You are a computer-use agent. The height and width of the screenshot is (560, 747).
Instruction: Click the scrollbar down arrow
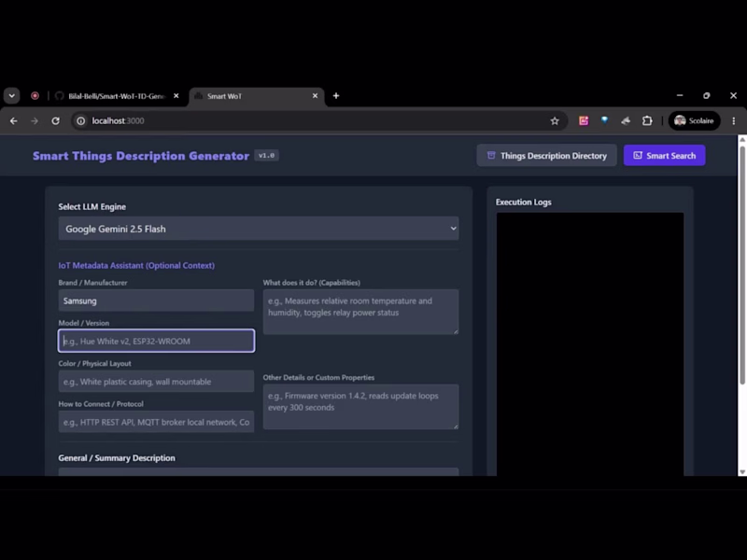point(742,472)
